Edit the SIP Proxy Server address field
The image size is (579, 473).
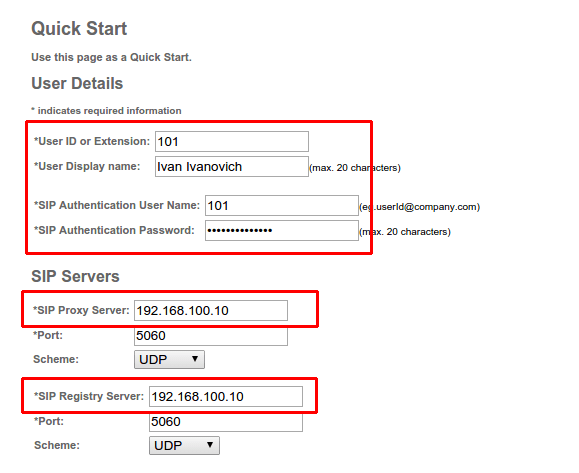(211, 311)
